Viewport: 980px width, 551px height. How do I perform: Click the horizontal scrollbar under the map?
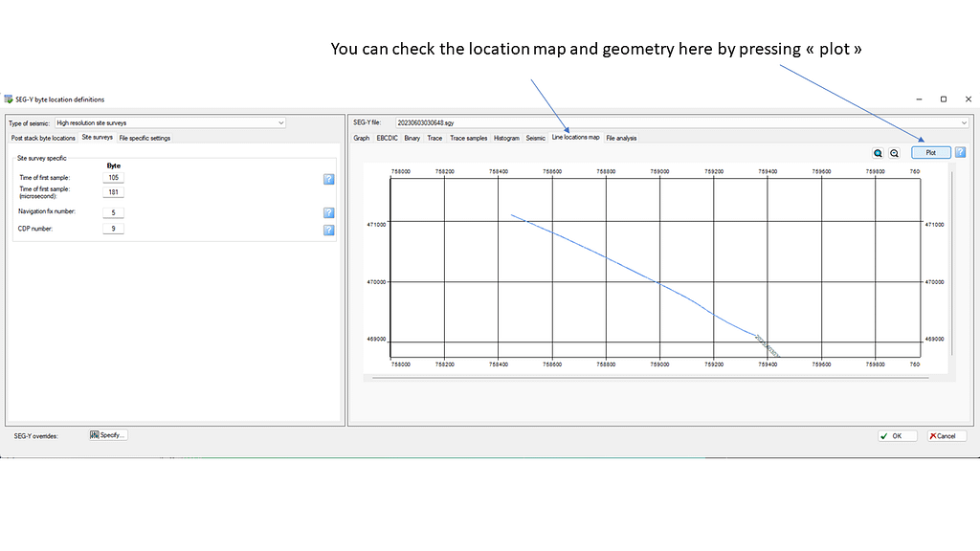point(651,378)
